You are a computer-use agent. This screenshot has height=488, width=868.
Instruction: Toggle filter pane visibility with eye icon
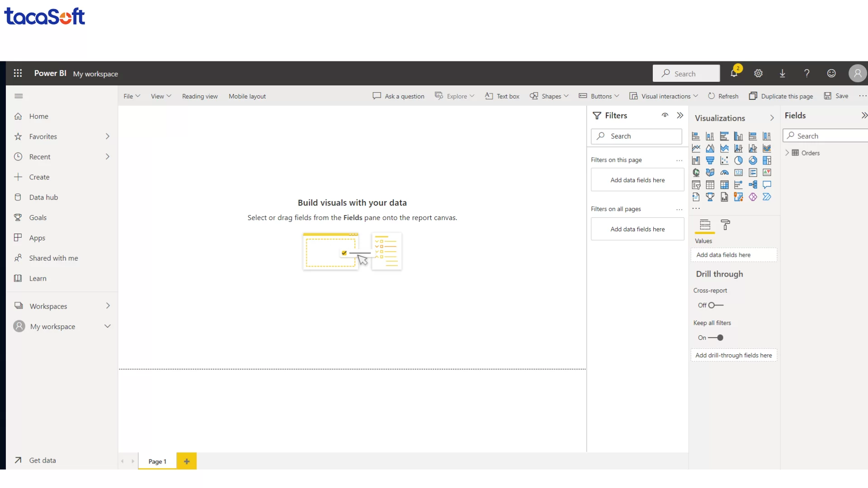(x=665, y=115)
